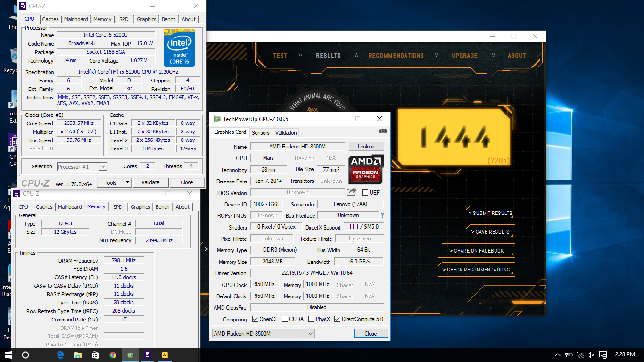Viewport: 644px width, 362px height.
Task: Click the Intel Core i5 logo in CPU-Z
Action: pyautogui.click(x=179, y=48)
